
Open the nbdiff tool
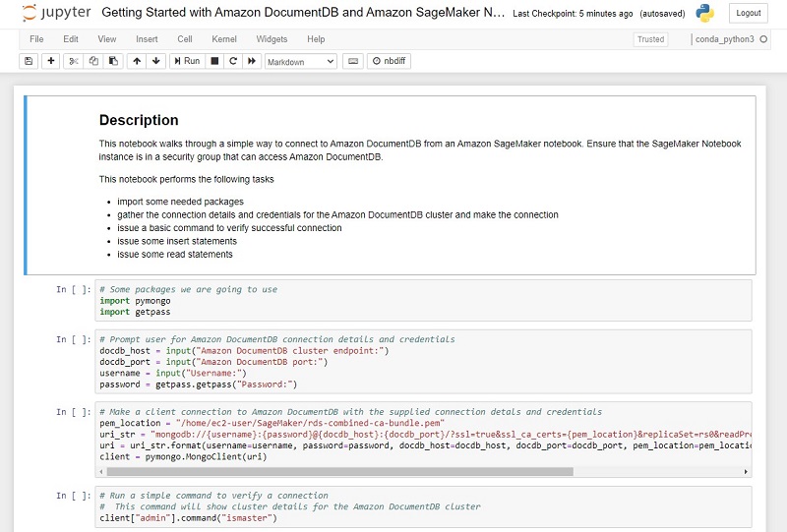pyautogui.click(x=389, y=61)
